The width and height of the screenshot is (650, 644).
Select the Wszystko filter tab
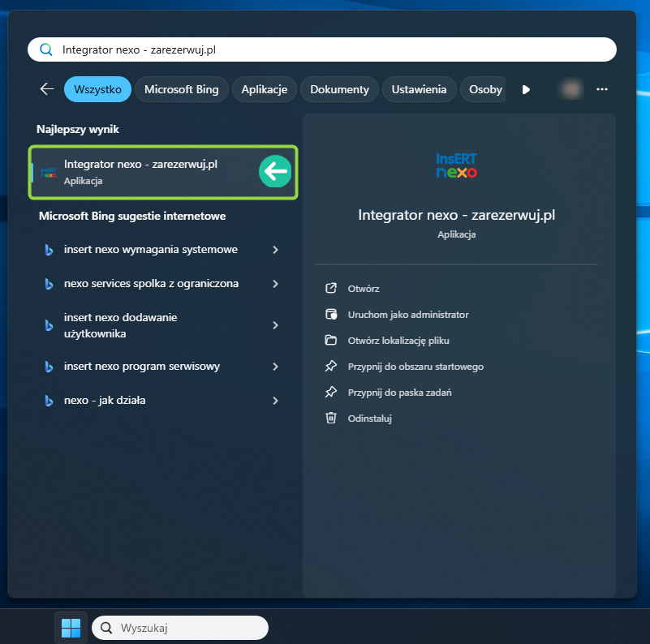click(x=97, y=89)
